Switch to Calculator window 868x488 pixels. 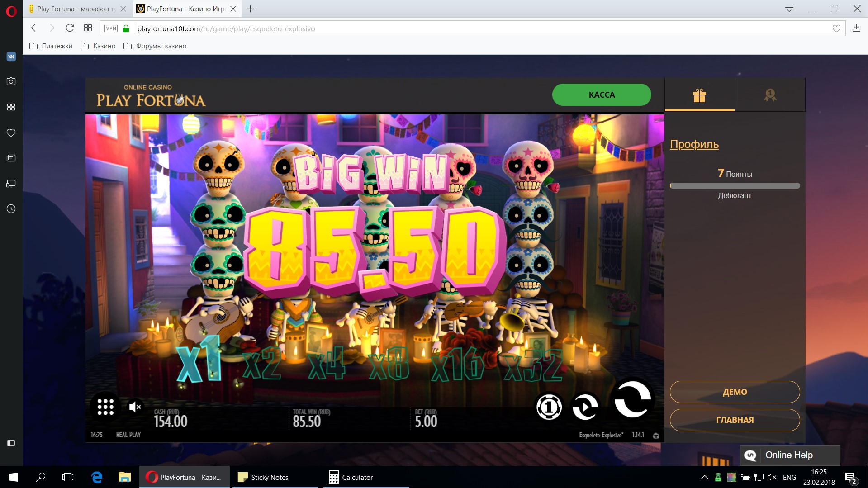[366, 477]
